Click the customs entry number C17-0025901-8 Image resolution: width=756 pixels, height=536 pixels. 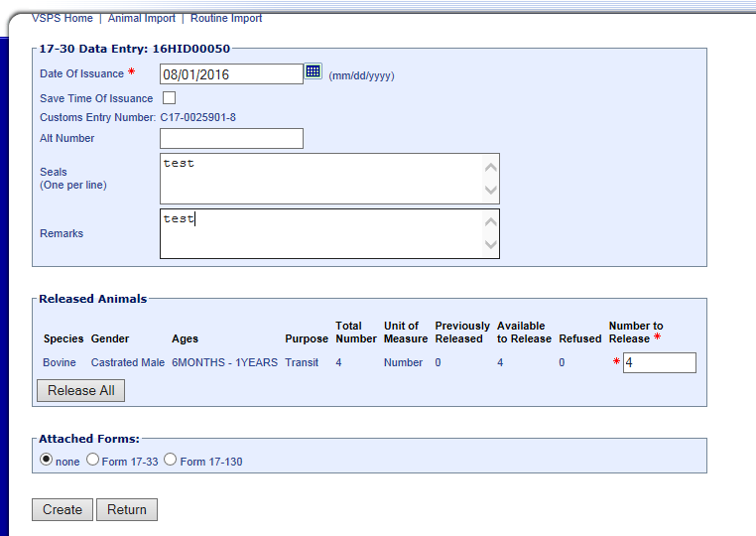tap(198, 118)
